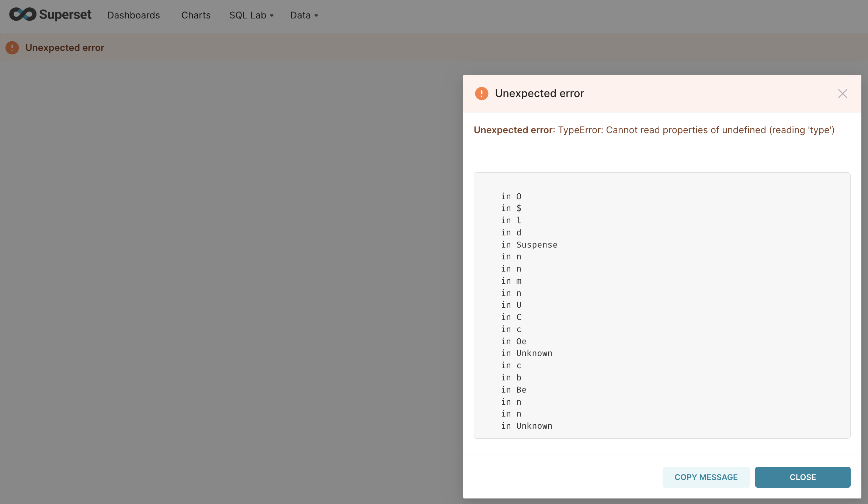
Task: Click the Data menu caret arrow
Action: (x=317, y=16)
